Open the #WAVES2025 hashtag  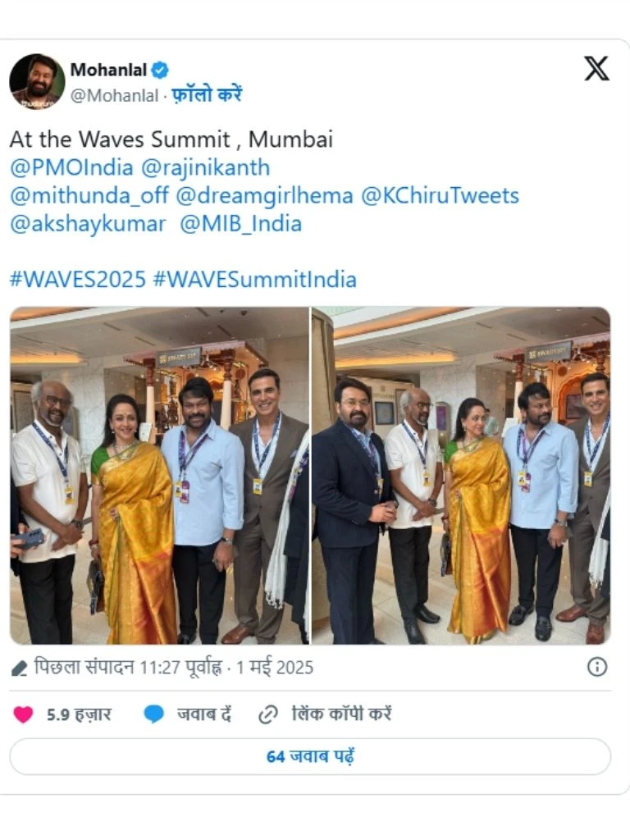pos(78,280)
